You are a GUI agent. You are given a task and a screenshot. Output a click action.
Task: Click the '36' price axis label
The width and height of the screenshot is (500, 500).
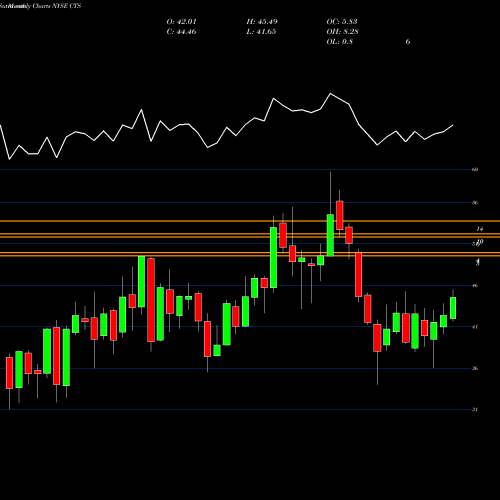coord(475,368)
